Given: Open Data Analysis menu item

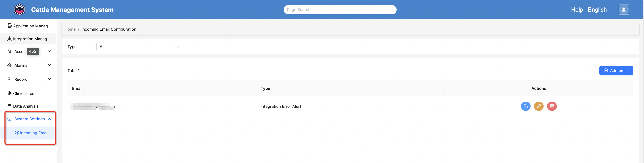Looking at the screenshot, I should (28, 106).
